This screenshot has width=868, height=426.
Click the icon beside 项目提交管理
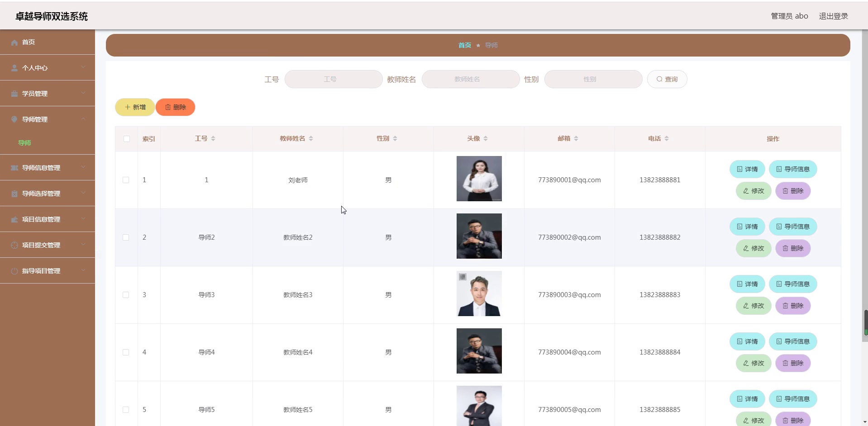click(14, 245)
